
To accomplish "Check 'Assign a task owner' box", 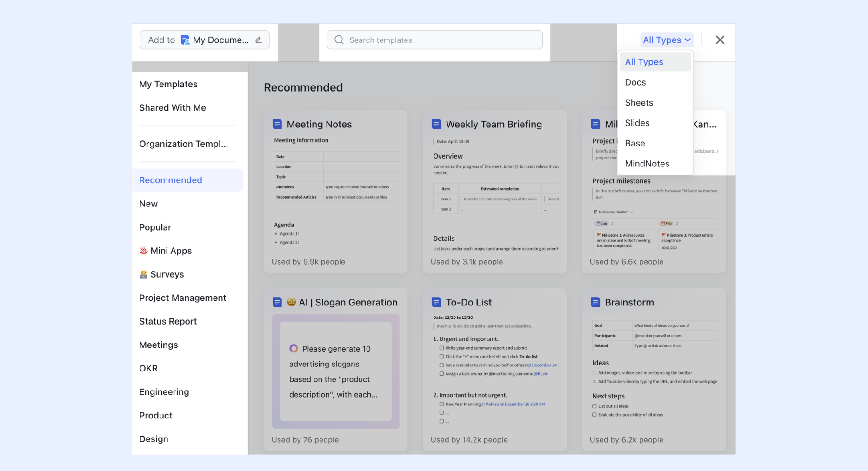I will coord(441,374).
